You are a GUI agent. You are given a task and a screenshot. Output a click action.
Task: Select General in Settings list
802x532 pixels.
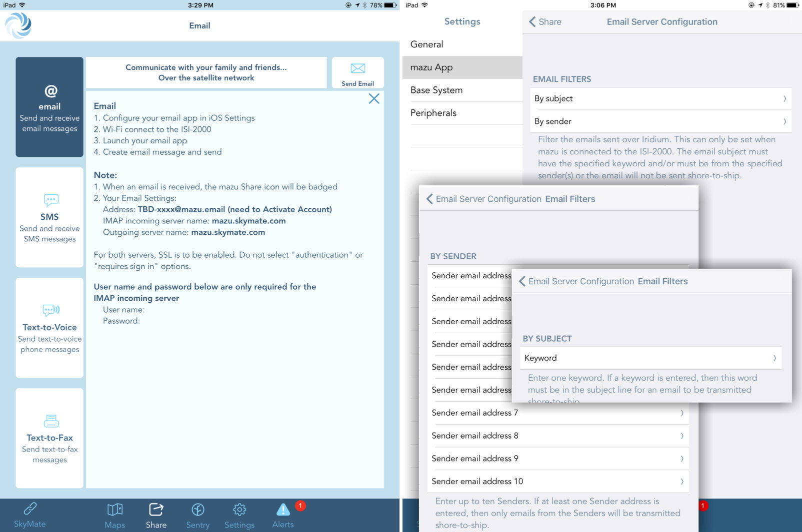point(462,44)
